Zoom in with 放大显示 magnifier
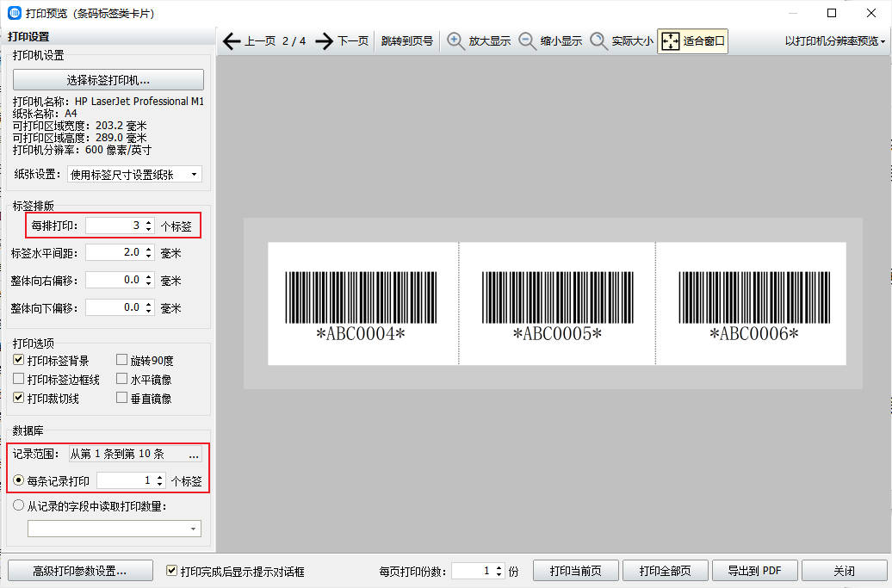892x588 pixels. coord(479,41)
